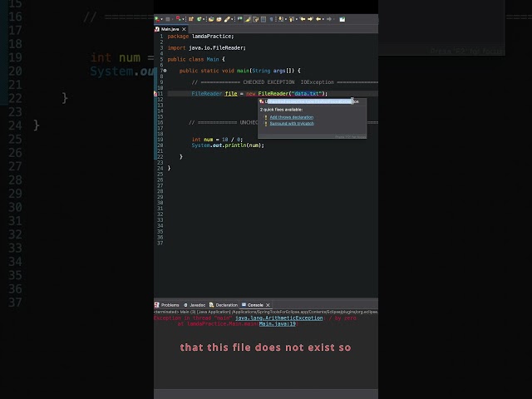532x399 pixels.
Task: Click the Declaration tab icon
Action: [x=211, y=305]
